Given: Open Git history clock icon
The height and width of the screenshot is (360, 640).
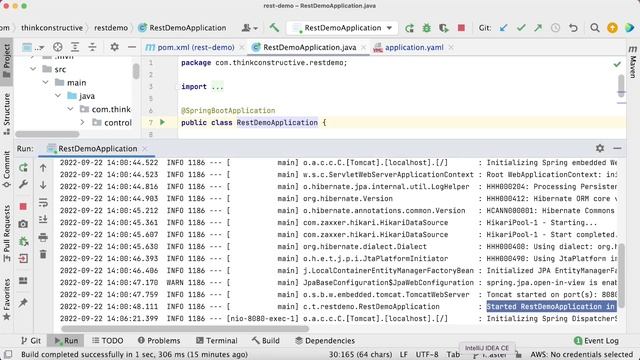Looking at the screenshot, I should coord(555,28).
